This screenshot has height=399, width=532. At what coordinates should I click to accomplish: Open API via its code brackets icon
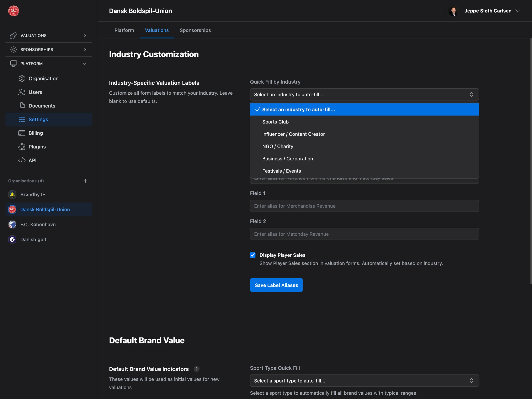coord(22,160)
